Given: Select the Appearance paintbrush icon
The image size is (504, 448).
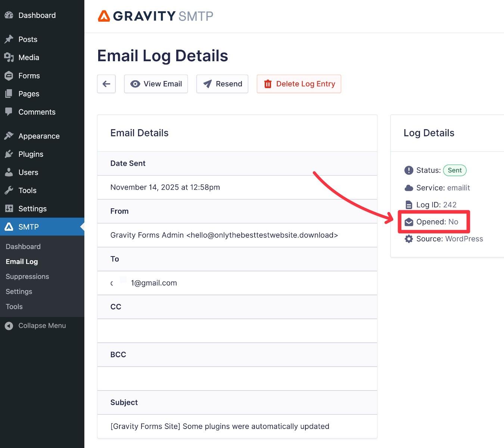Looking at the screenshot, I should [x=9, y=136].
